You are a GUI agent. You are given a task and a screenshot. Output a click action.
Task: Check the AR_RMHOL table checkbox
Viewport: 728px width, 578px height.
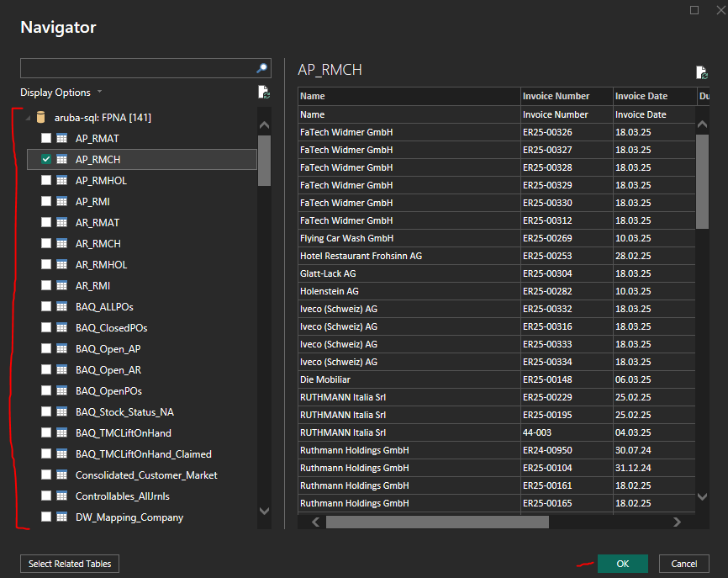(x=46, y=264)
